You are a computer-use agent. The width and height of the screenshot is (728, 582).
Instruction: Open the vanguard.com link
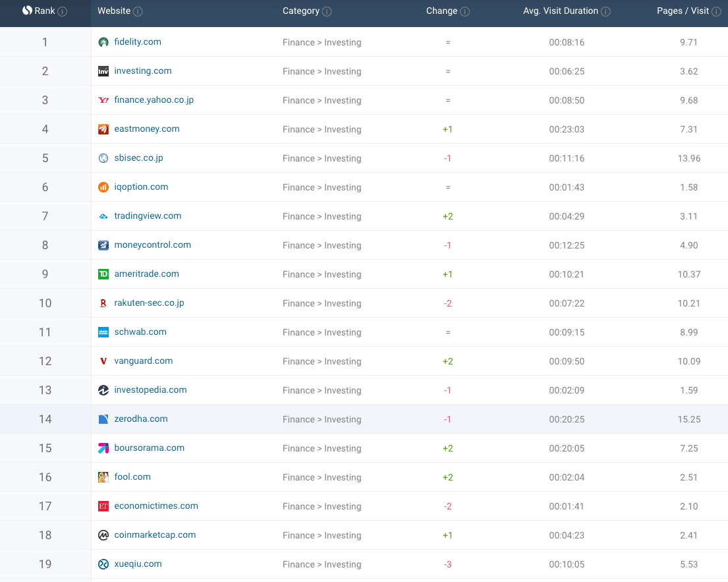pos(144,361)
